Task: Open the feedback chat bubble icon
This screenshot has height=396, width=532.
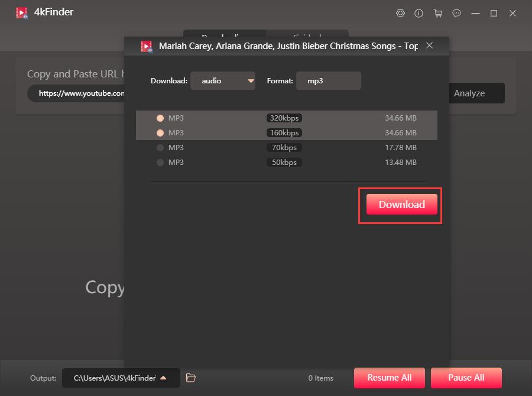Action: point(457,13)
